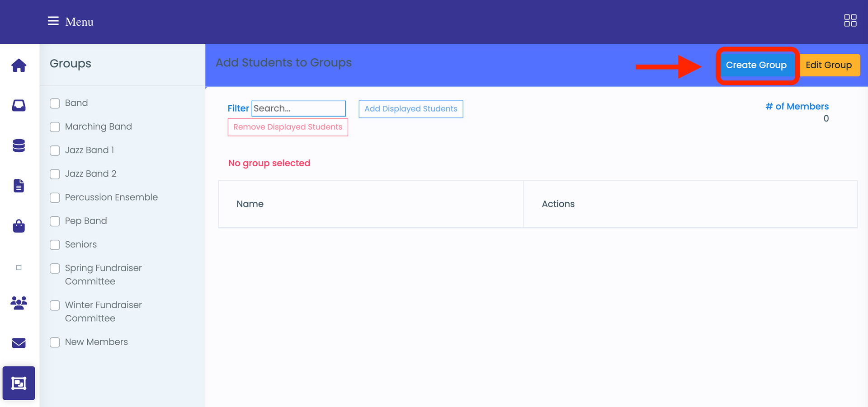Image resolution: width=868 pixels, height=407 pixels.
Task: Open the envelope mail icon in sidebar
Action: pyautogui.click(x=19, y=343)
